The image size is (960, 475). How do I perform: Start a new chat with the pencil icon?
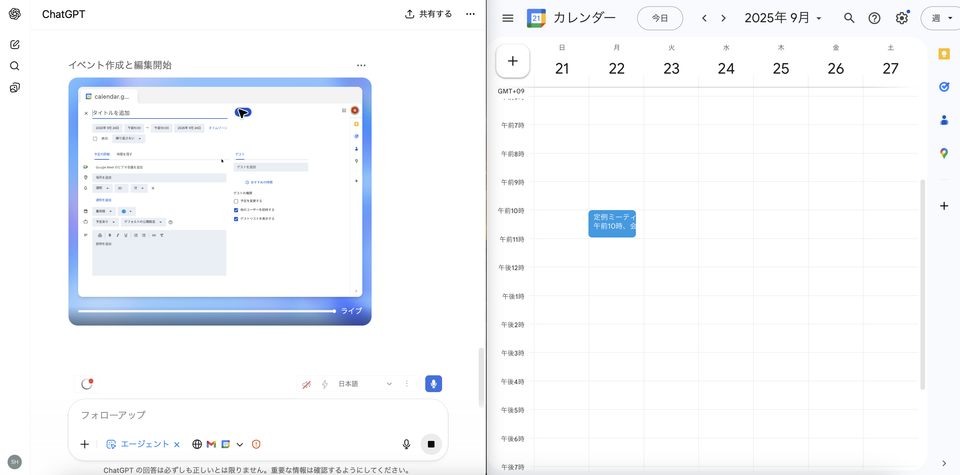point(15,45)
